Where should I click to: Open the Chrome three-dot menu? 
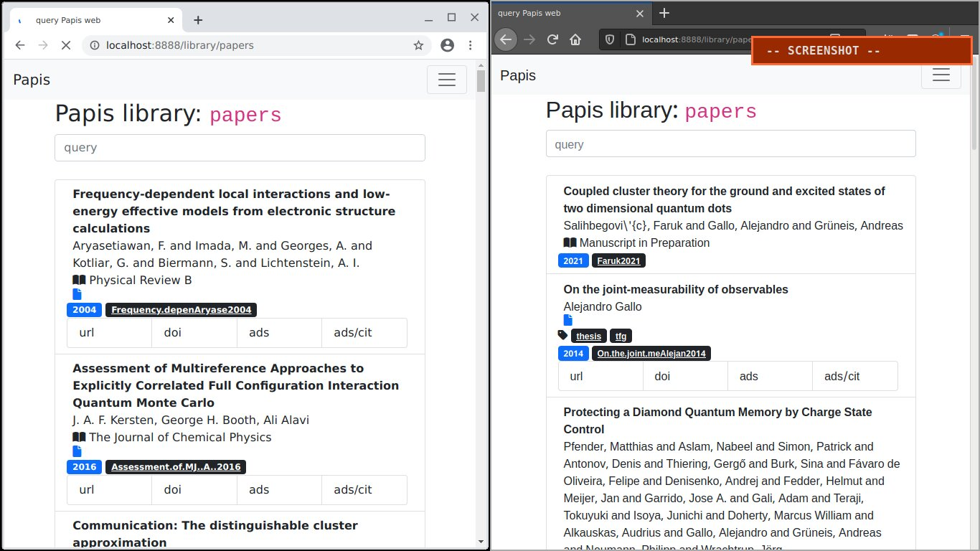(470, 44)
